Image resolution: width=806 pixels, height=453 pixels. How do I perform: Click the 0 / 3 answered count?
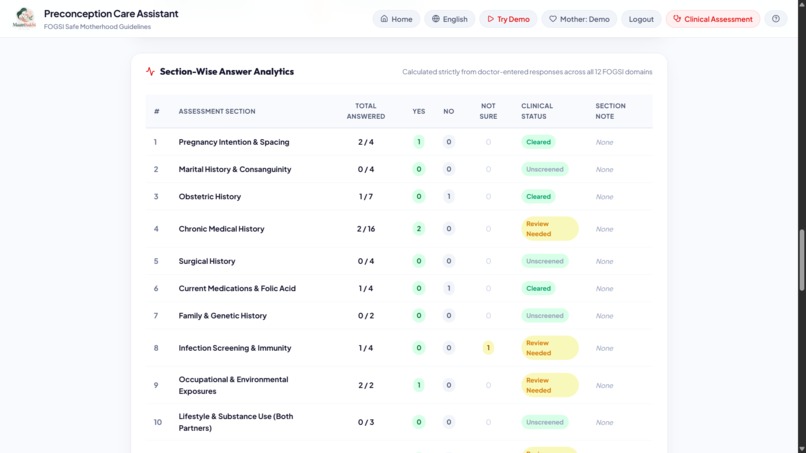coord(365,422)
